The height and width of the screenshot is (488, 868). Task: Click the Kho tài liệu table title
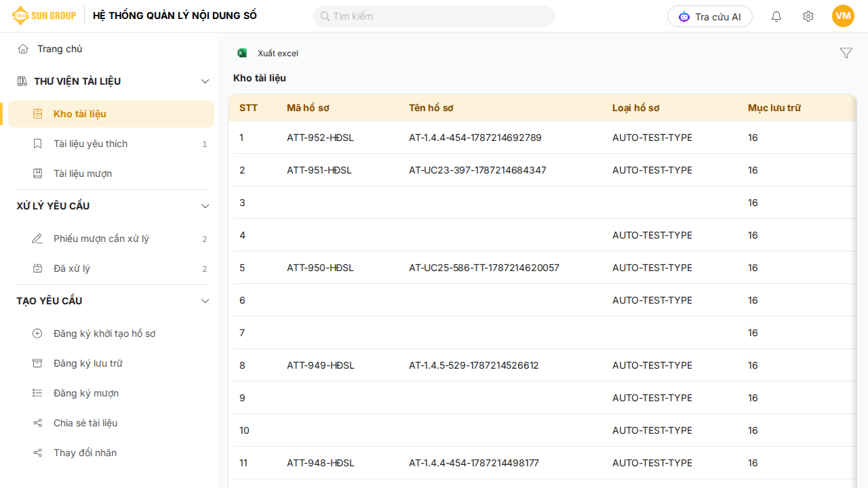click(260, 78)
